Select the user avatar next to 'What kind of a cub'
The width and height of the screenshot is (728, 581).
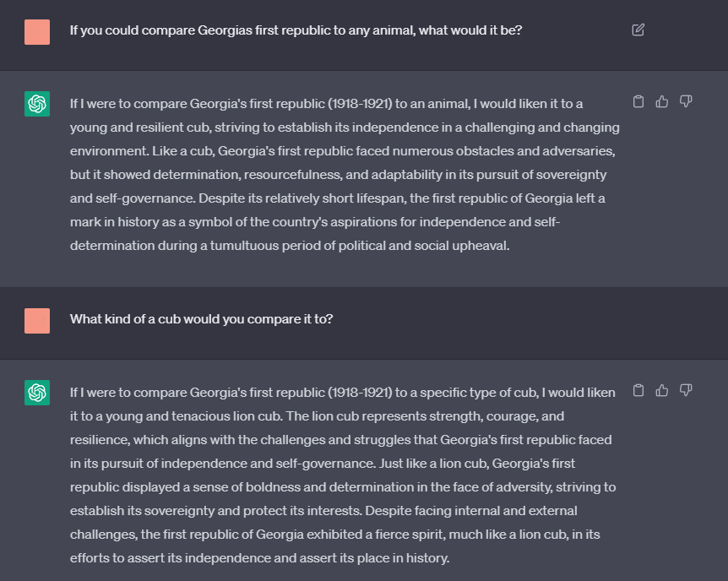coord(37,321)
